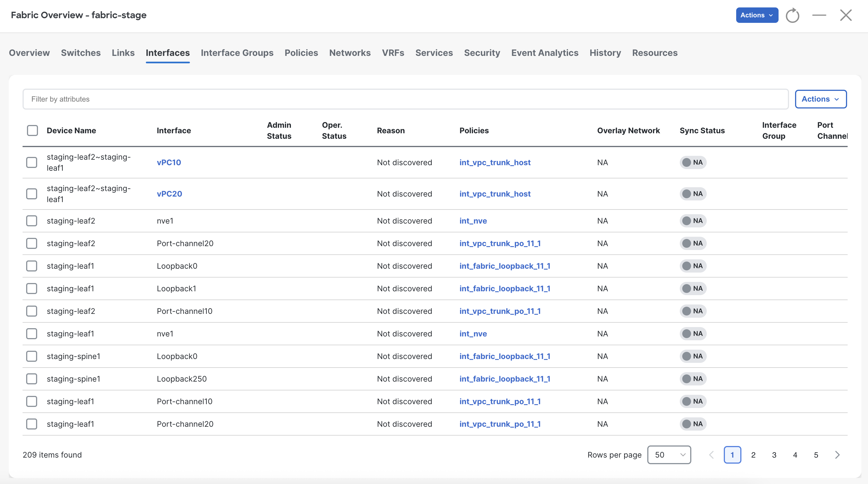868x484 pixels.
Task: Click Not discovered reason for staging-spine1 Loopback0
Action: 404,356
